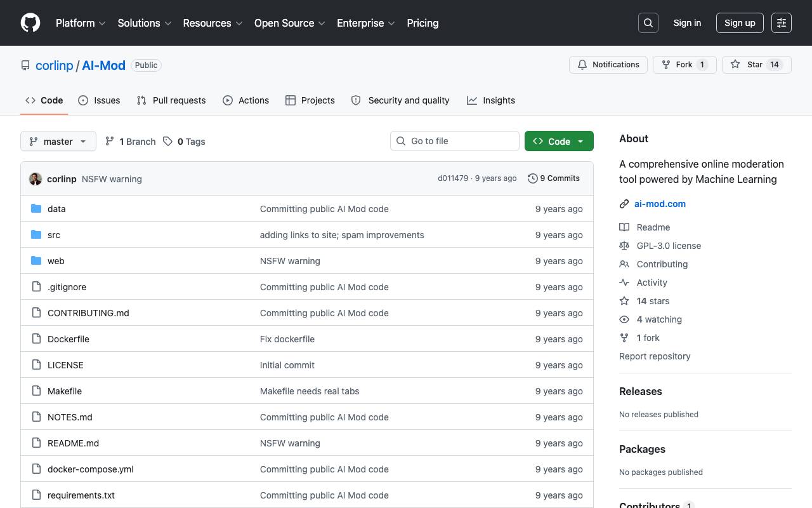Switch to the Insights tab
The image size is (812, 508).
point(491,100)
